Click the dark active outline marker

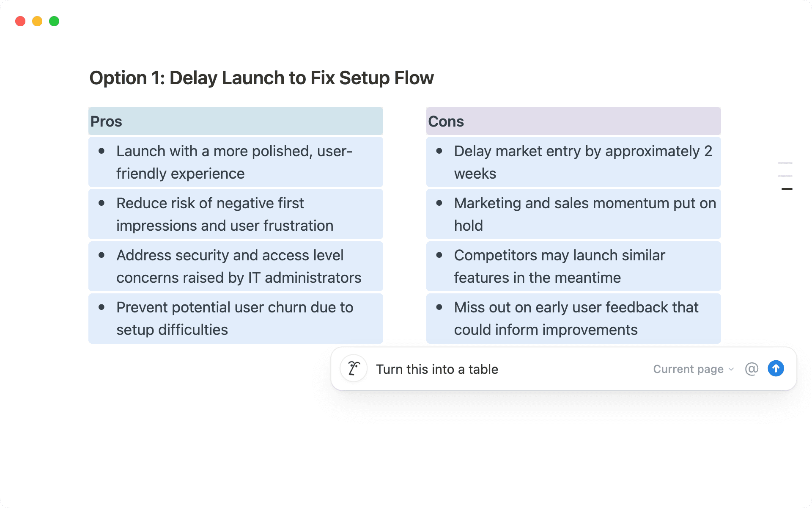(x=787, y=189)
